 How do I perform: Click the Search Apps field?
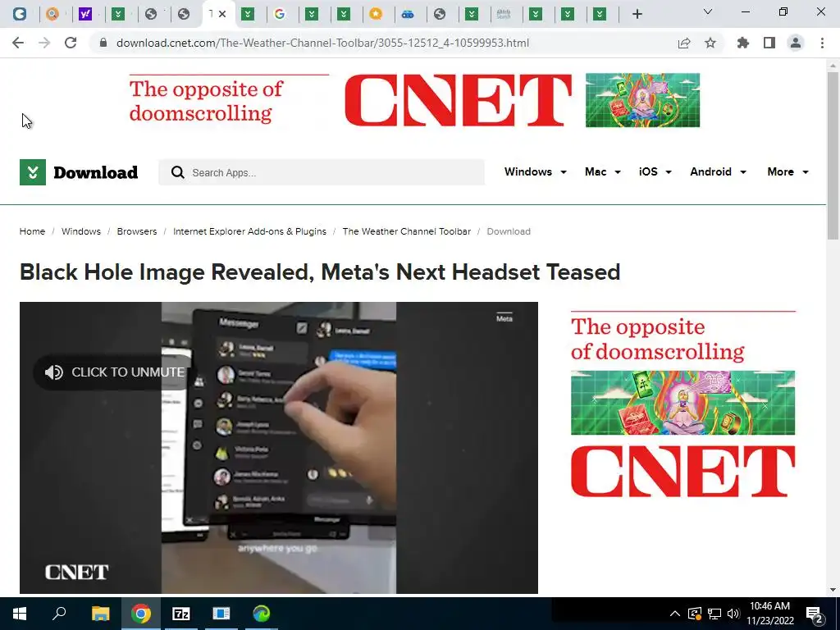[322, 172]
